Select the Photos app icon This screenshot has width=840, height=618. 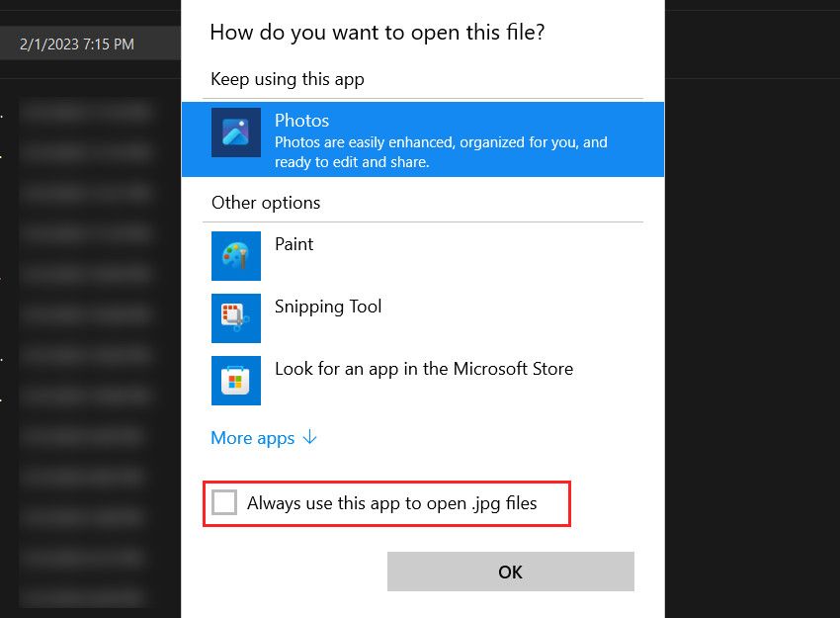point(236,132)
